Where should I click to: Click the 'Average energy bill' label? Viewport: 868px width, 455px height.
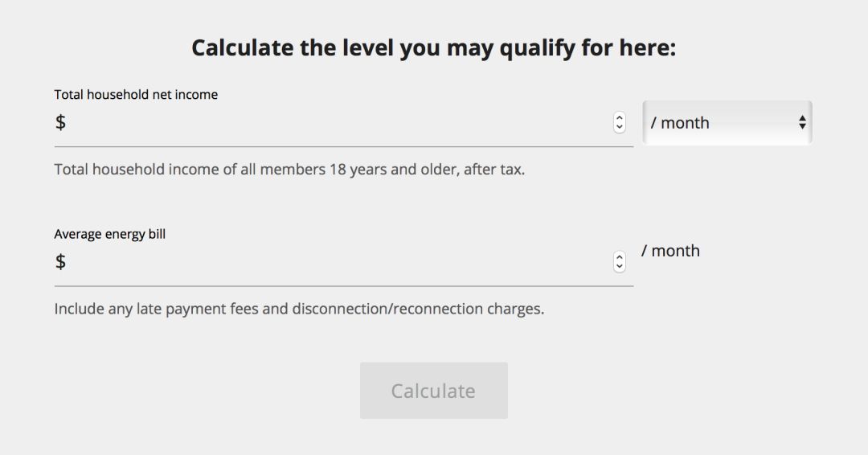click(109, 234)
